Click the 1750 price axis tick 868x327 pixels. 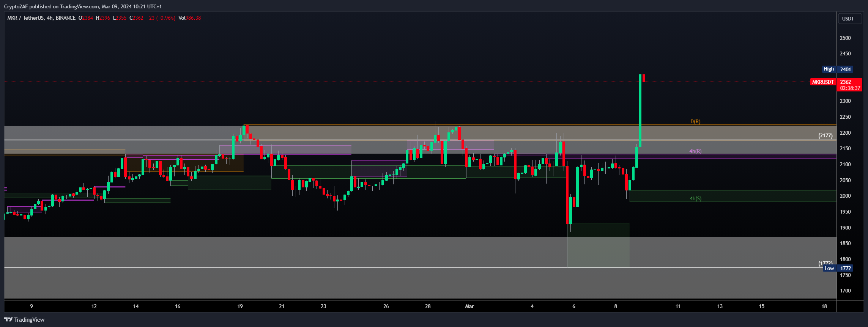(x=845, y=275)
